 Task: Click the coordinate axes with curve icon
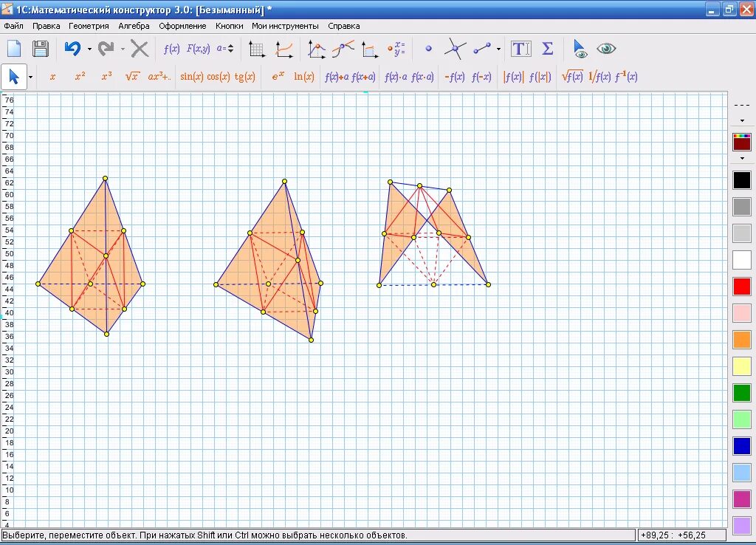284,49
